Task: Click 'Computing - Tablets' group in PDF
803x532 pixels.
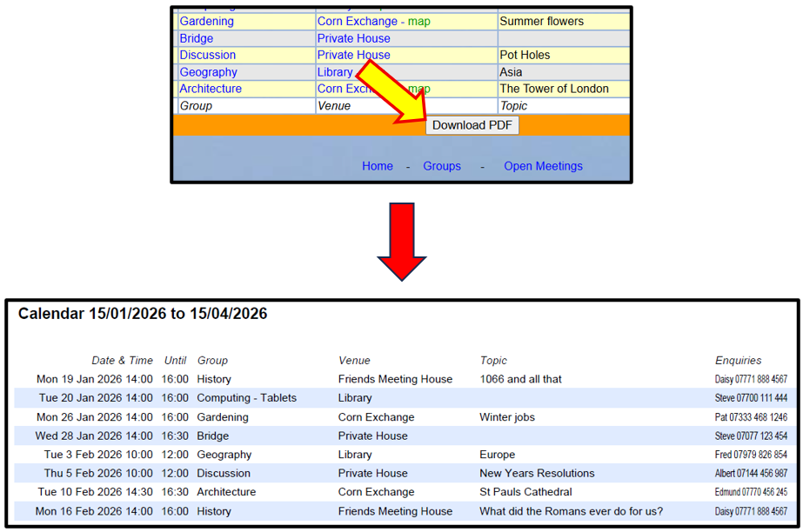Action: point(247,398)
